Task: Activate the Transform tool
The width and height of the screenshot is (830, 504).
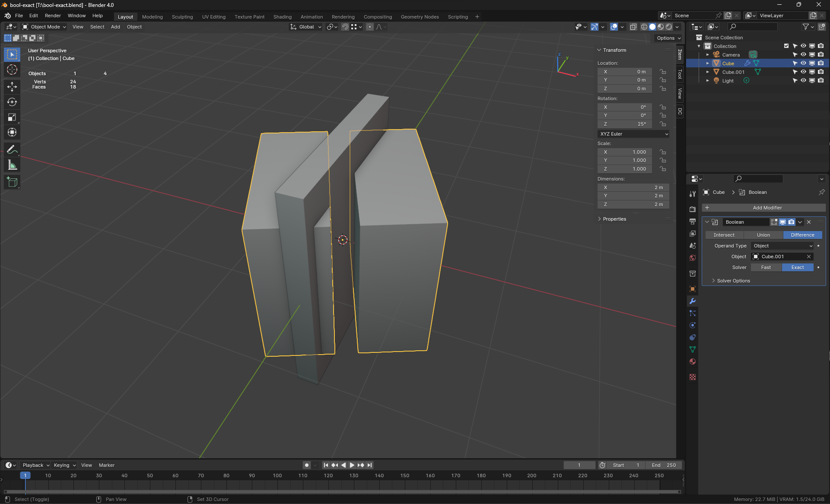Action: pos(12,132)
